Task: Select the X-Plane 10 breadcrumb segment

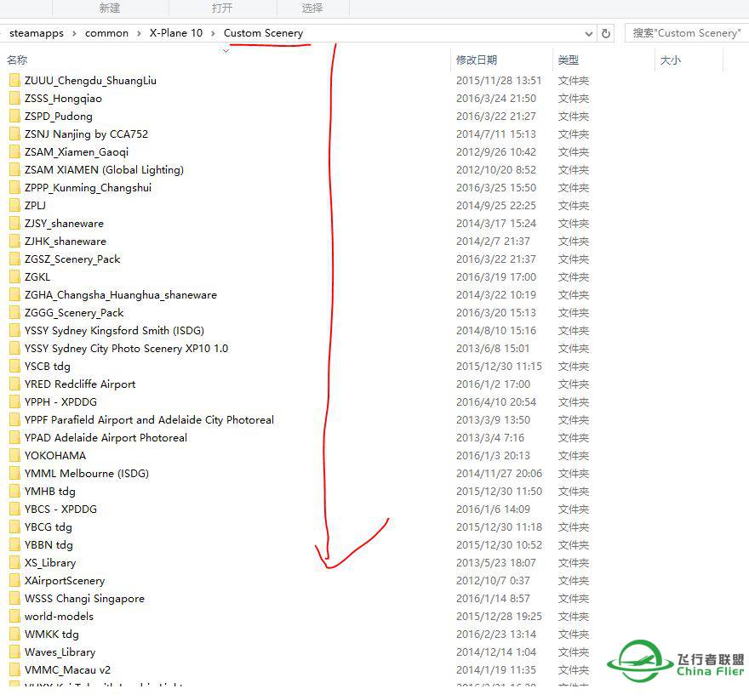Action: tap(176, 33)
